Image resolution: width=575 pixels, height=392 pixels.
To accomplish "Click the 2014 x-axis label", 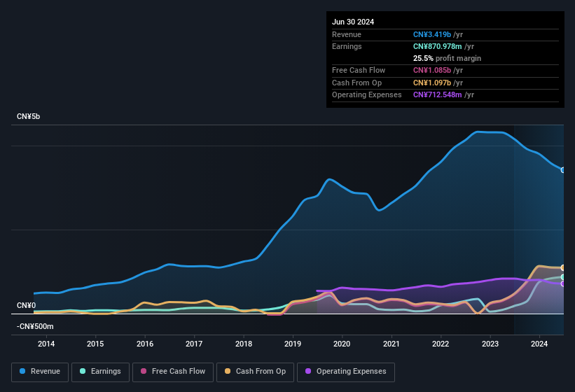I will pos(46,344).
